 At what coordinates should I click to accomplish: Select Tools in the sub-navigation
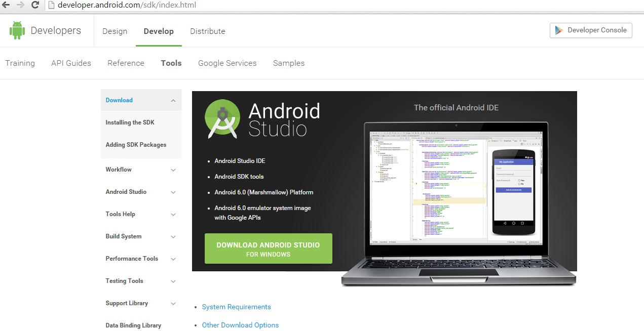171,63
